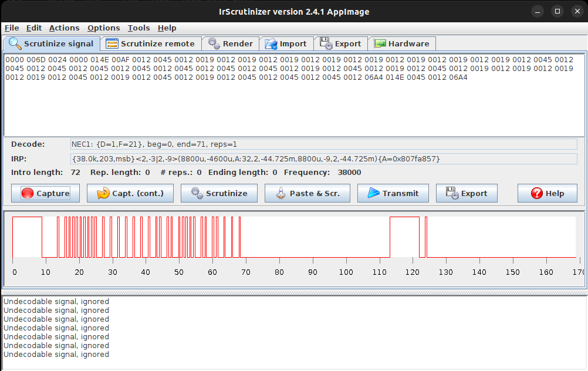Screen dimensions: 588x371
Task: Open the Render tab
Action: click(230, 43)
